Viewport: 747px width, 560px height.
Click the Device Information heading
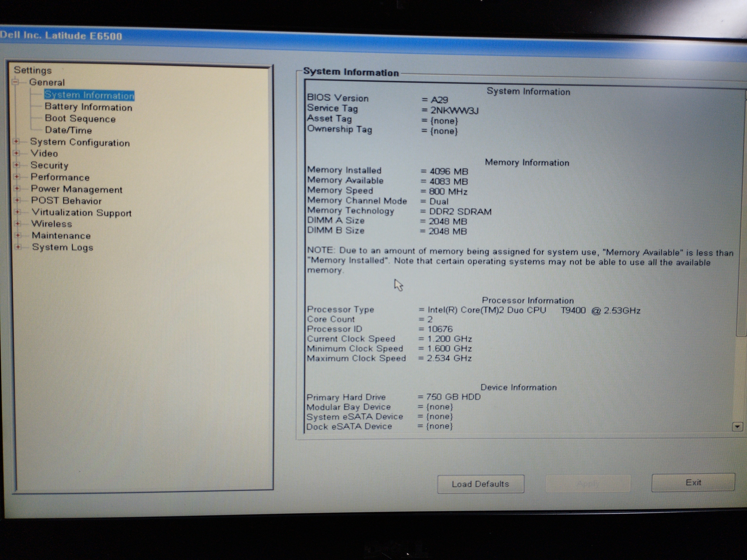pos(519,387)
